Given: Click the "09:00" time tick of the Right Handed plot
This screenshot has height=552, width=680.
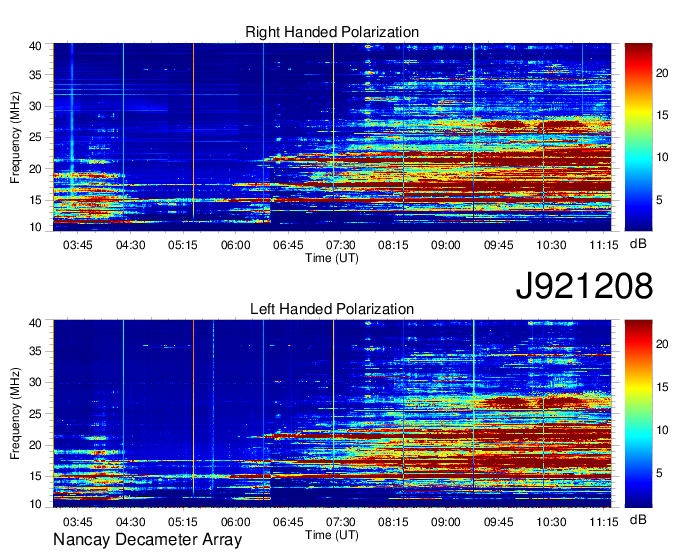Looking at the screenshot, I should click(x=445, y=245).
